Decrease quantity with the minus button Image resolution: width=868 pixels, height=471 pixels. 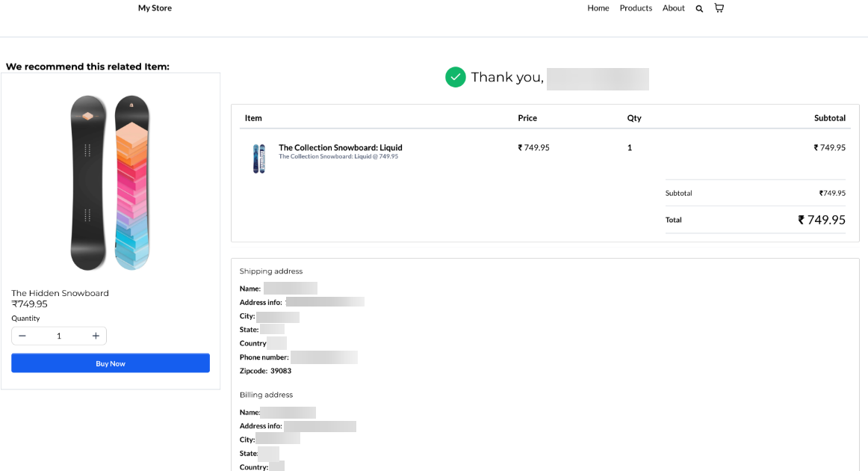(22, 336)
